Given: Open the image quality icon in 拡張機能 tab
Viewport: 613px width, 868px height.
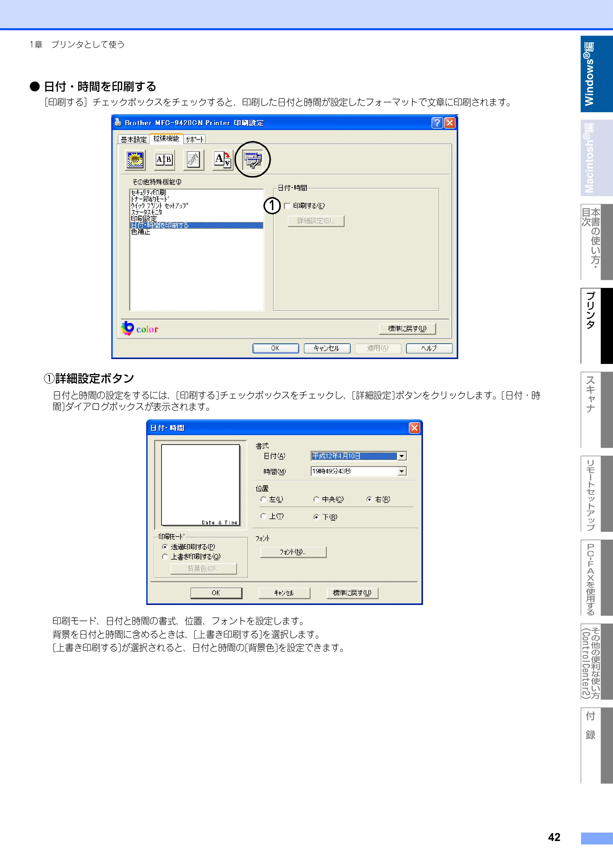Looking at the screenshot, I should (135, 159).
